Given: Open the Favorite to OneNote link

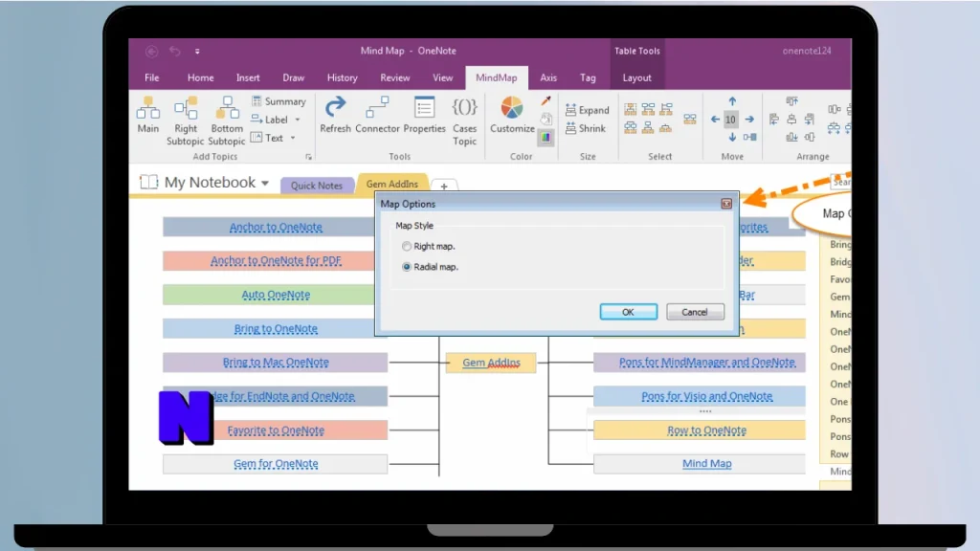Looking at the screenshot, I should pos(276,430).
